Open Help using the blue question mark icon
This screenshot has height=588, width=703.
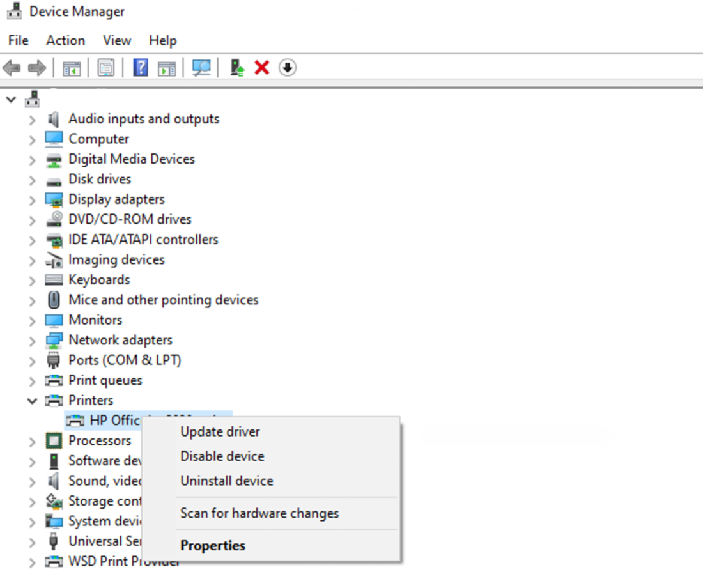[142, 67]
